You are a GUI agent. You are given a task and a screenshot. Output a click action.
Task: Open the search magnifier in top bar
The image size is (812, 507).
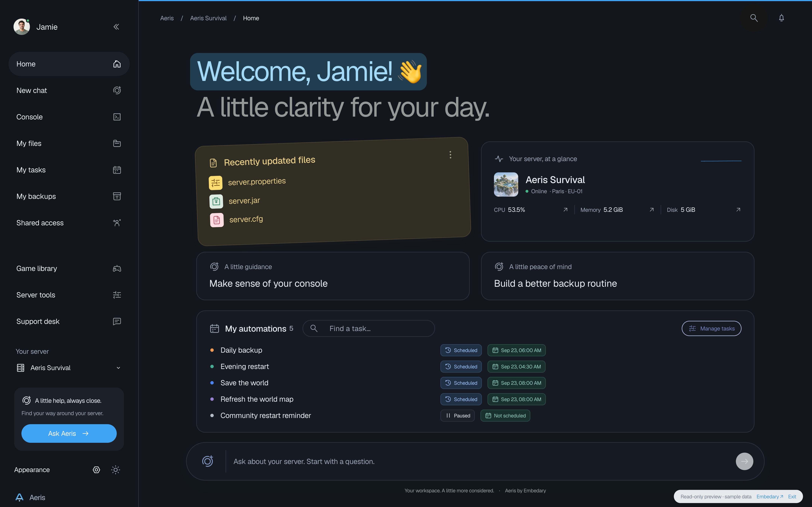click(x=754, y=18)
